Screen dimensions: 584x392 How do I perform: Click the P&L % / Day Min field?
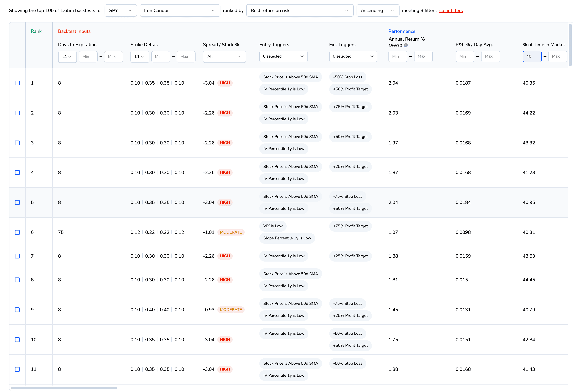pos(465,56)
